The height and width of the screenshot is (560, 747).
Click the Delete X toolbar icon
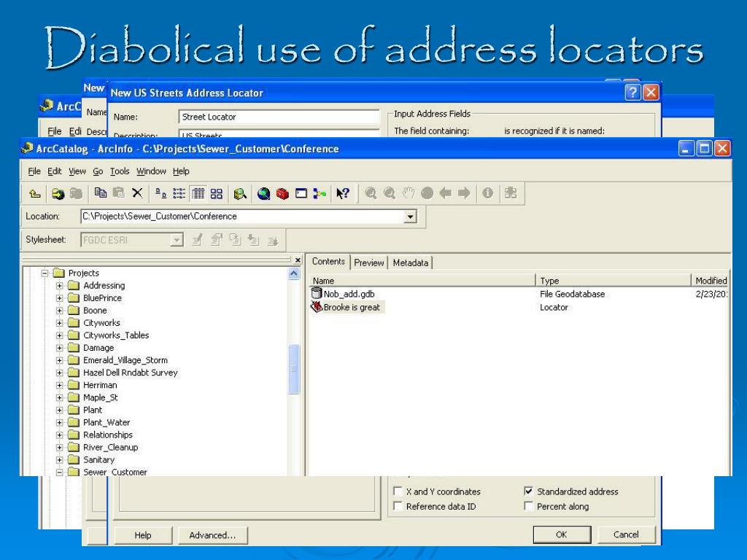pyautogui.click(x=137, y=192)
